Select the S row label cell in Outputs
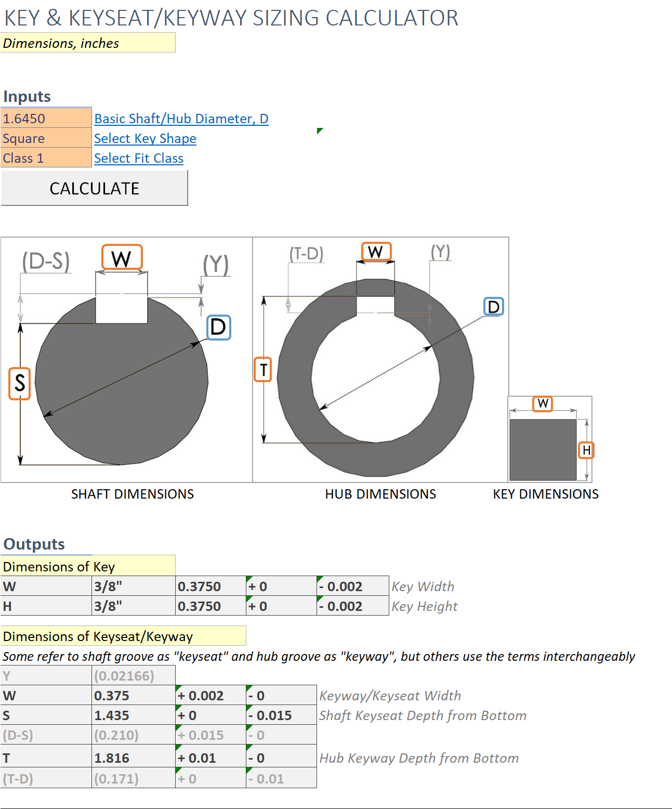Viewport: 672px width, 809px height. click(46, 715)
